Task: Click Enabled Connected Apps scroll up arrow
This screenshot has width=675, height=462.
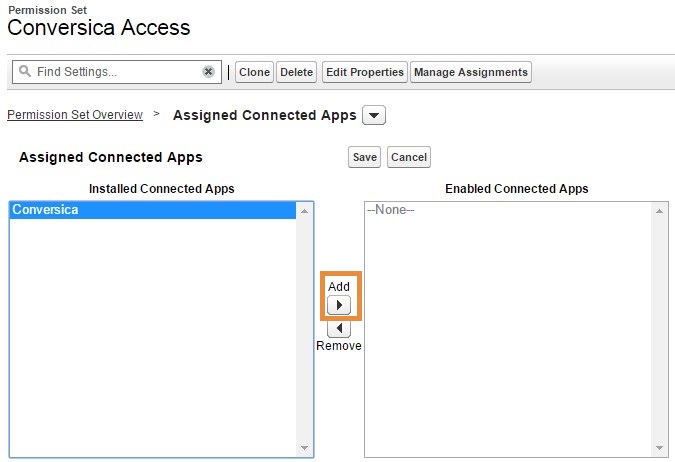Action: pyautogui.click(x=659, y=211)
